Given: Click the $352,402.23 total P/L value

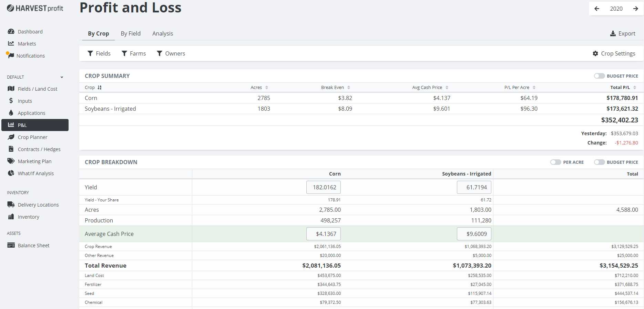Looking at the screenshot, I should coord(620,120).
